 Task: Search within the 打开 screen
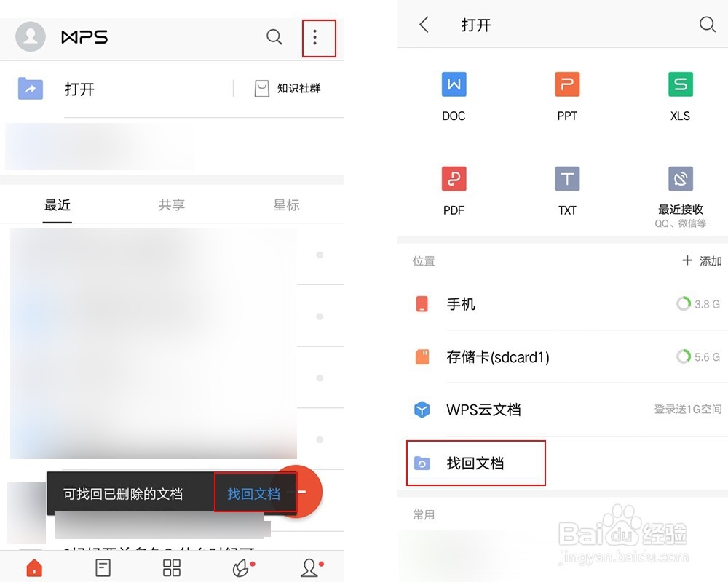point(707,24)
